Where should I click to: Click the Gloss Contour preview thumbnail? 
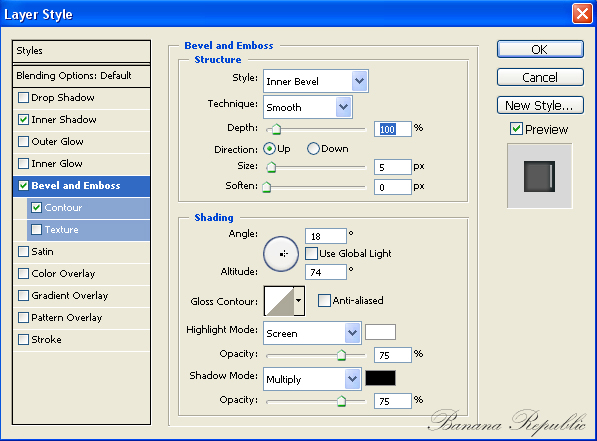279,301
